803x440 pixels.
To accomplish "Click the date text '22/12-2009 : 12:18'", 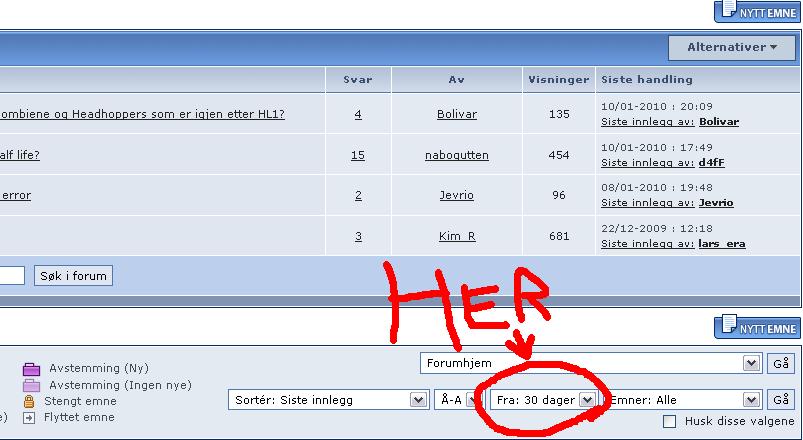I will (657, 228).
